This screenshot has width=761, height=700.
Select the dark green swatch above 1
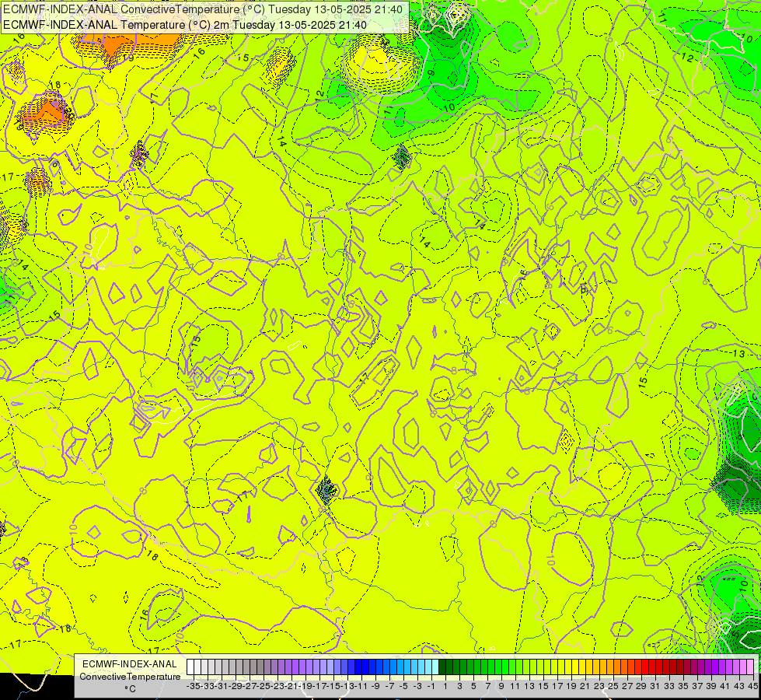[x=442, y=667]
